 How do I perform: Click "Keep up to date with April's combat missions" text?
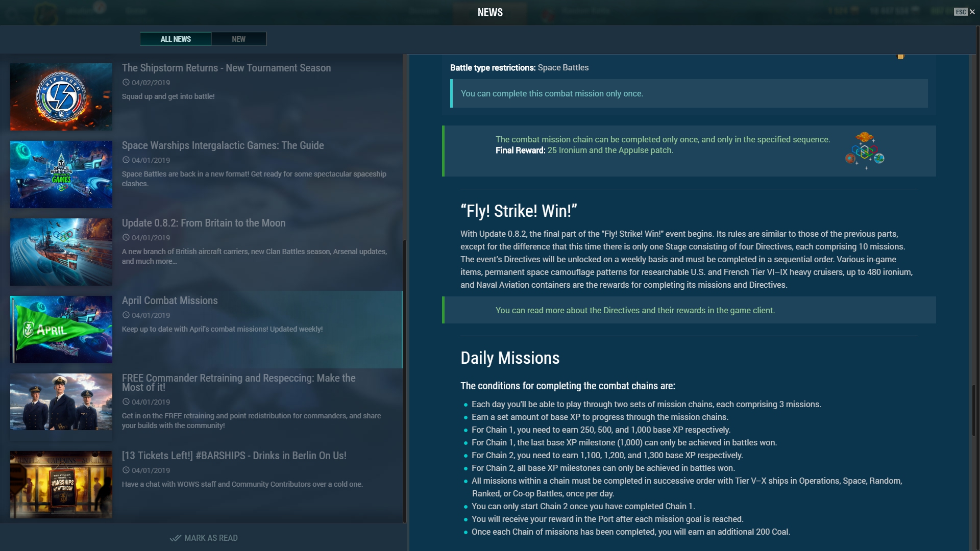tap(222, 329)
